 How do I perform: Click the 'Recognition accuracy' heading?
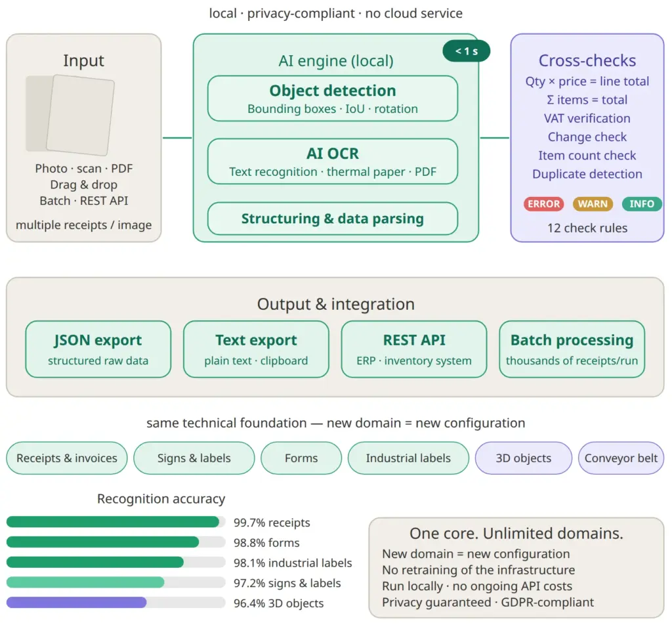point(161,499)
